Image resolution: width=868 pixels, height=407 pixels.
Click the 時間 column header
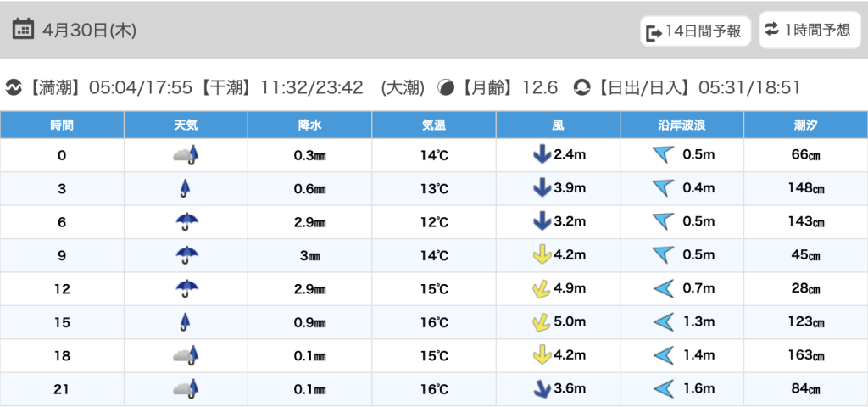point(62,125)
